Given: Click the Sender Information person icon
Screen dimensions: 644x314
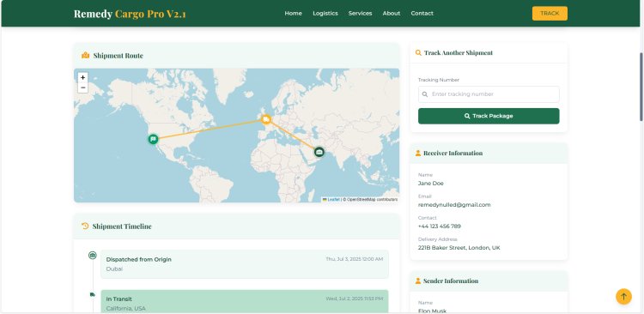Looking at the screenshot, I should pyautogui.click(x=418, y=281).
